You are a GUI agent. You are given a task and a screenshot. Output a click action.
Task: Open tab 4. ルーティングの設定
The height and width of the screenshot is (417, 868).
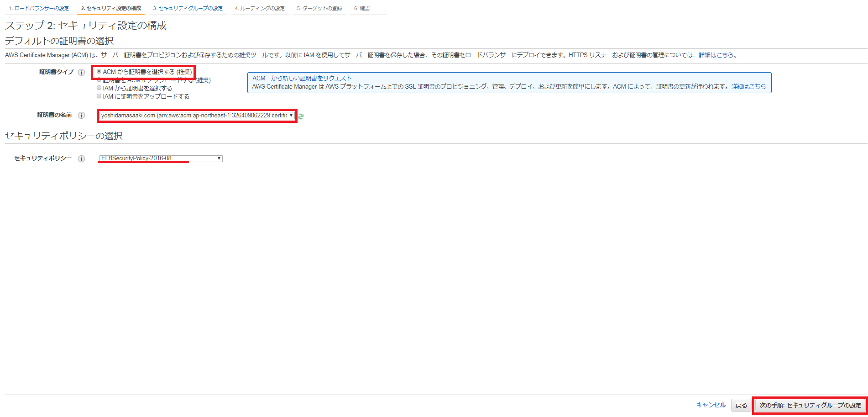(x=260, y=8)
